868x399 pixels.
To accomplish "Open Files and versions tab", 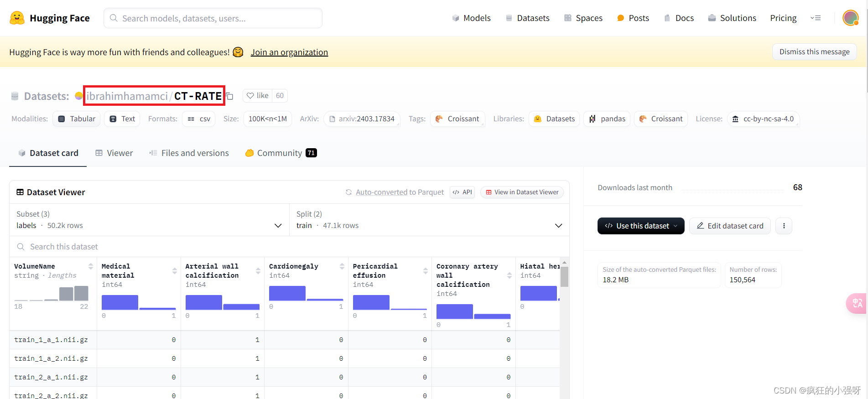I will [x=189, y=153].
